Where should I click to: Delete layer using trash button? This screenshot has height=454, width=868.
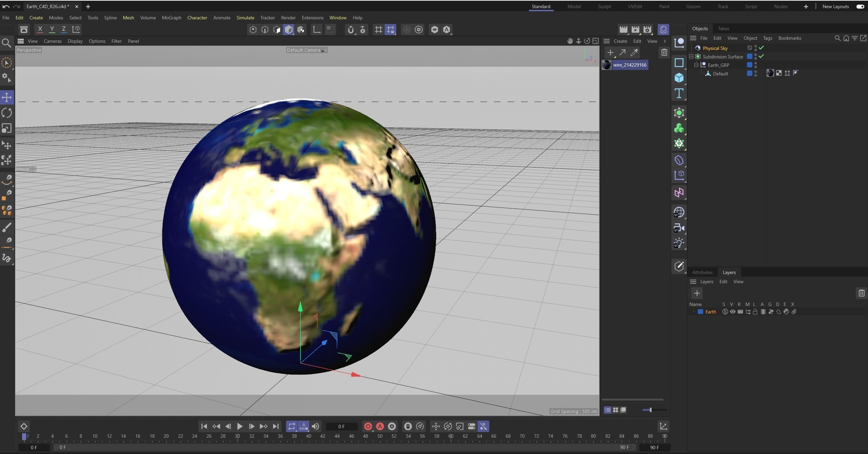[x=861, y=293]
